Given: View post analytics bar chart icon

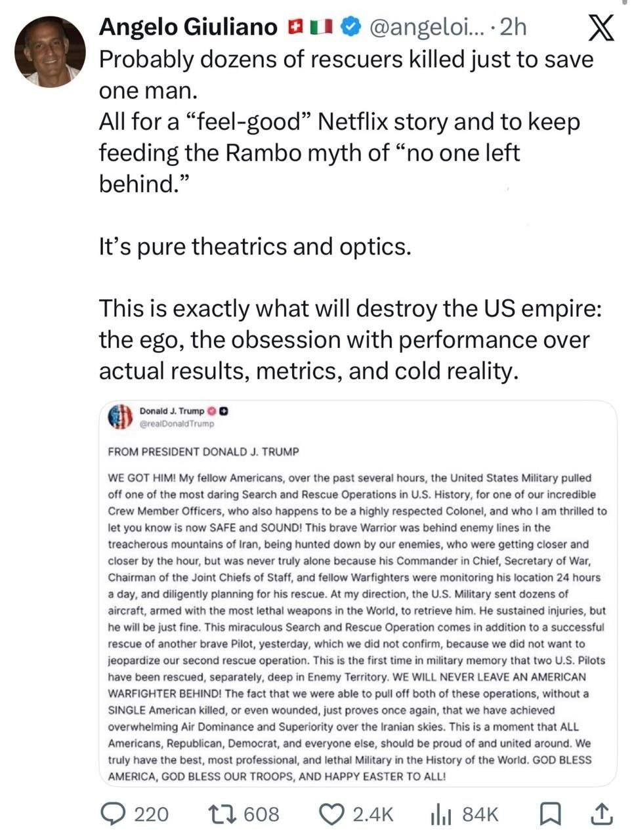Looking at the screenshot, I should point(441,815).
